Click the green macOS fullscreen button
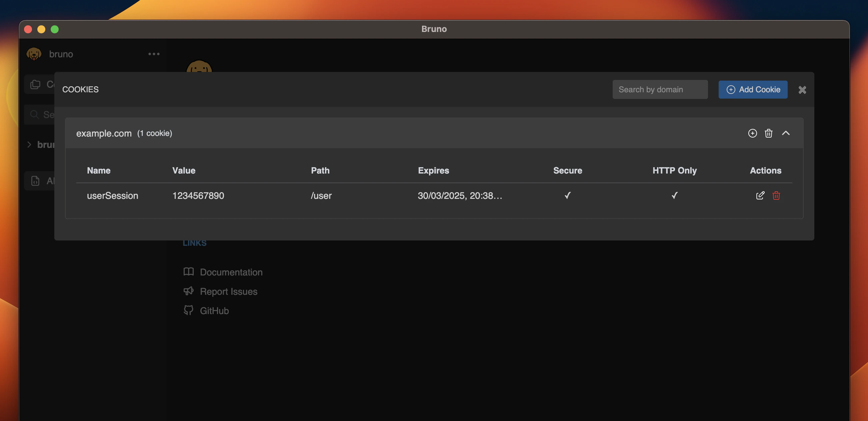This screenshot has width=868, height=421. tap(55, 29)
